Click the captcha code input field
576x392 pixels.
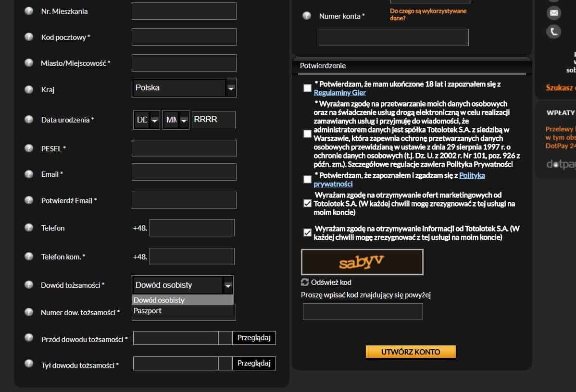point(363,311)
